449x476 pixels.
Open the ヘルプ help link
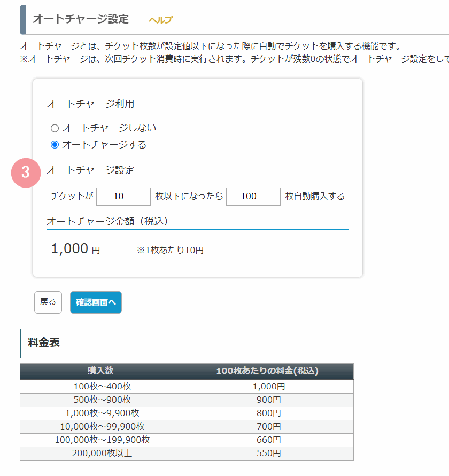pyautogui.click(x=160, y=20)
